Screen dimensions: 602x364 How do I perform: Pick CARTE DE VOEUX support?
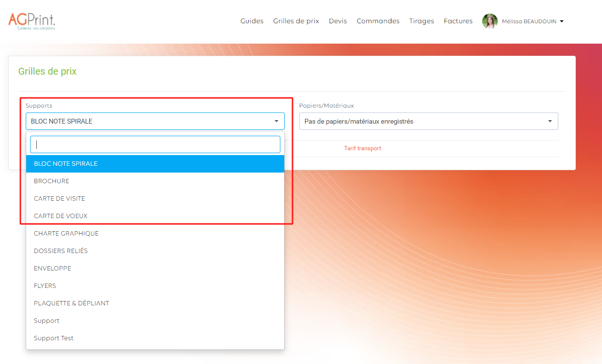pos(61,216)
